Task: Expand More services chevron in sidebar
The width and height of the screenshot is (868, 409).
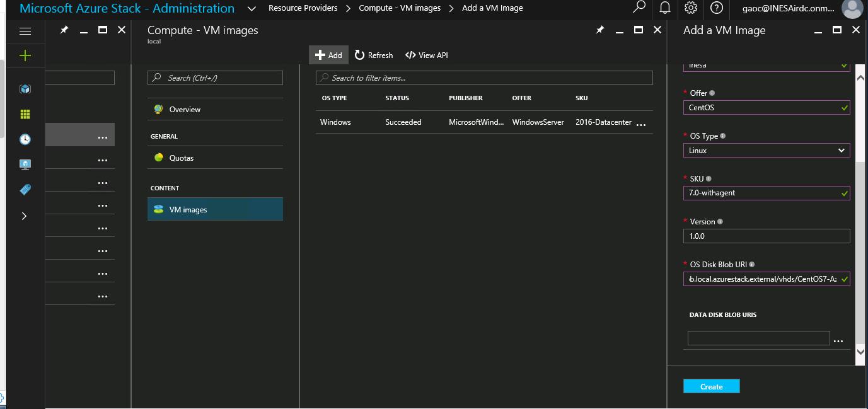Action: coord(25,216)
